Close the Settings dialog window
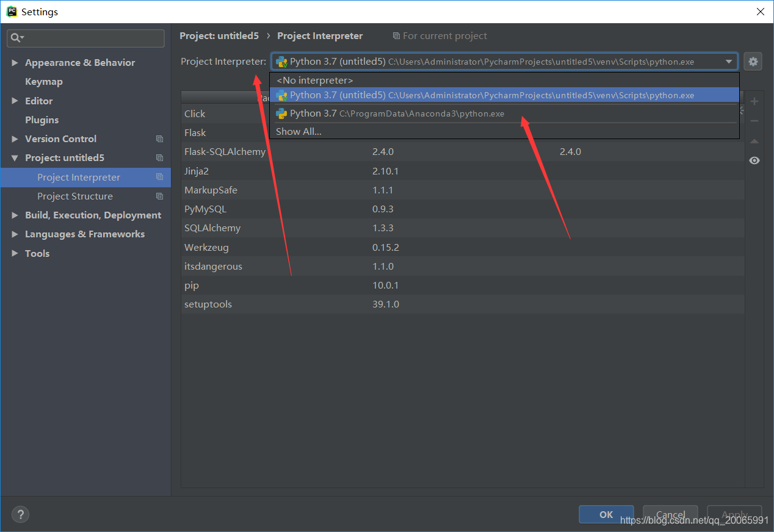This screenshot has width=774, height=532. point(760,12)
